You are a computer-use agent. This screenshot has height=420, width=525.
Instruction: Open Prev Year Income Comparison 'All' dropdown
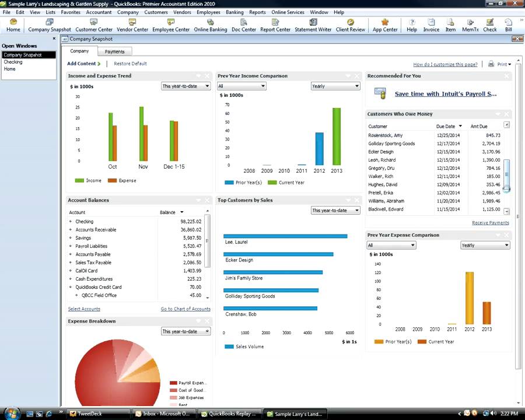click(x=242, y=86)
